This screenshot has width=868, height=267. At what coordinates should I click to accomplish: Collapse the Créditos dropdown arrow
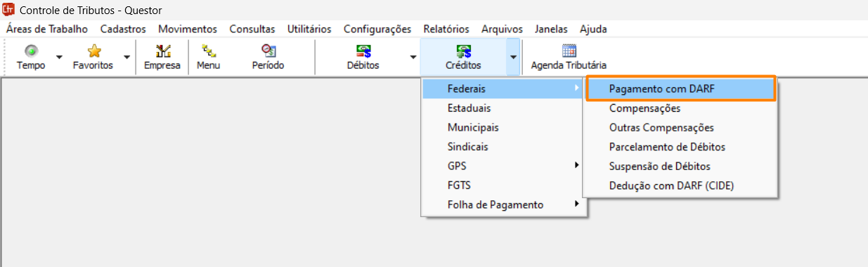point(514,57)
